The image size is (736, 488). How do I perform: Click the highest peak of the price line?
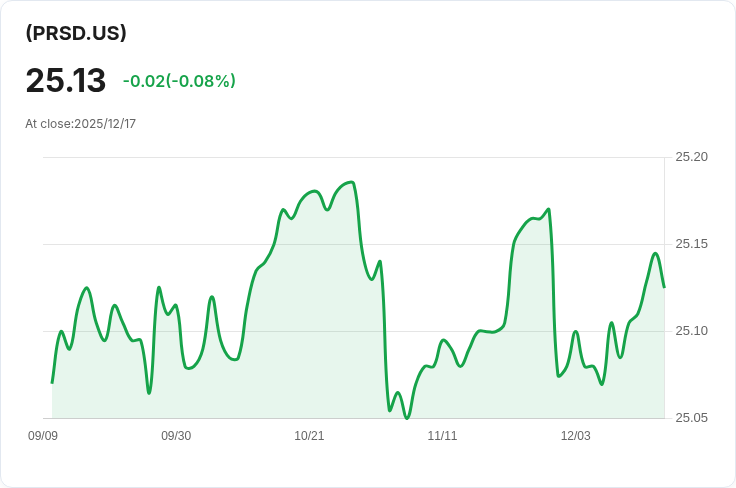[350, 182]
